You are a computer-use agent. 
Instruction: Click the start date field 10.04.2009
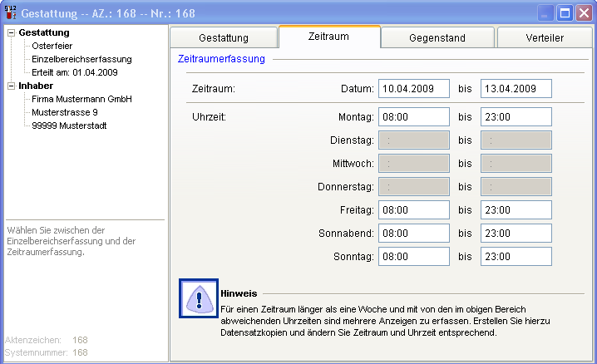(x=413, y=89)
